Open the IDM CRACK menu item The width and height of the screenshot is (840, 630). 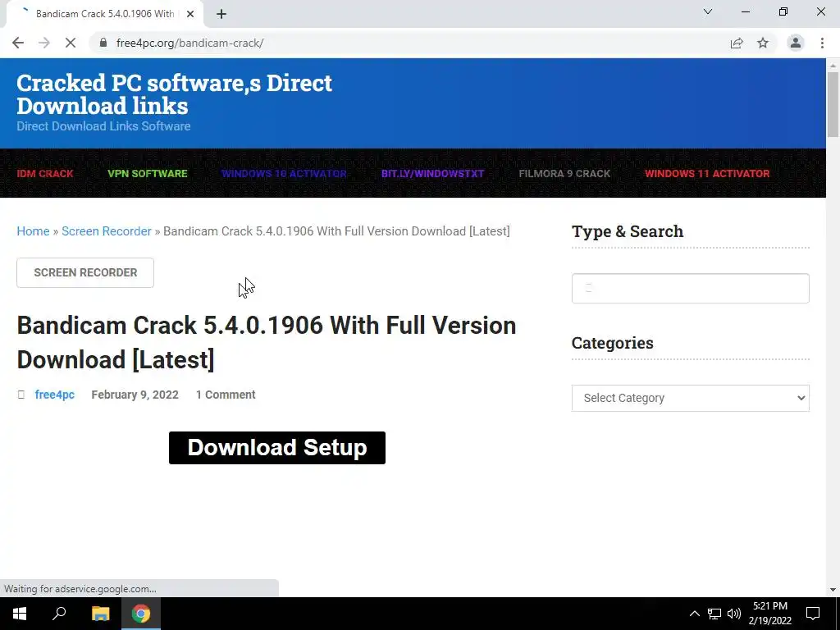(x=45, y=174)
